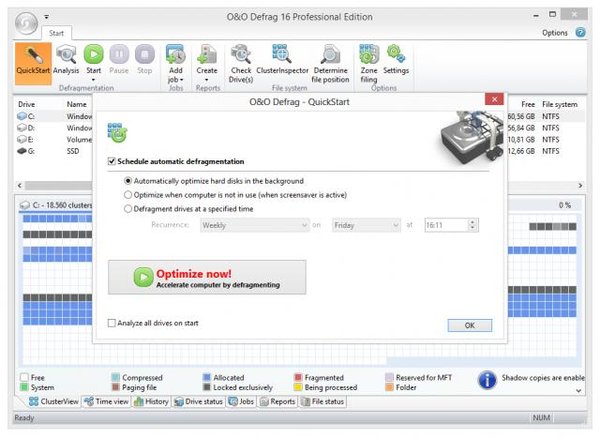
Task: Click the O&O application orb button
Action: coord(26,23)
